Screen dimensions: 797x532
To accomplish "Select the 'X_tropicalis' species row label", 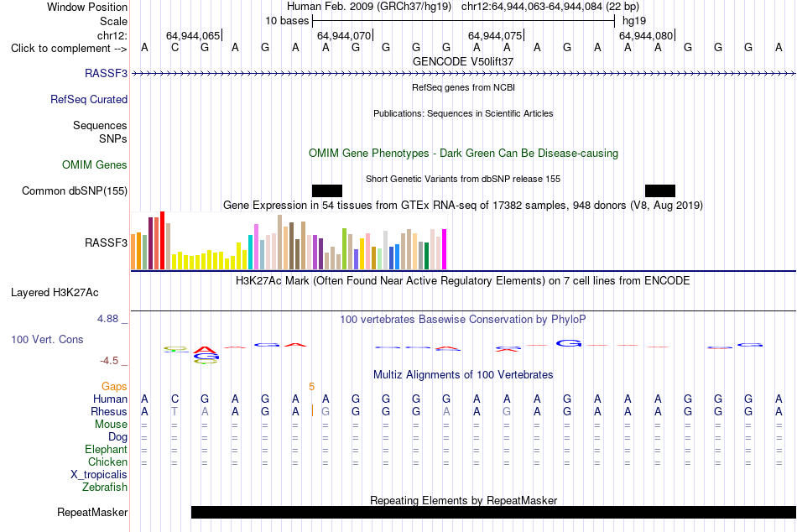I will (99, 475).
